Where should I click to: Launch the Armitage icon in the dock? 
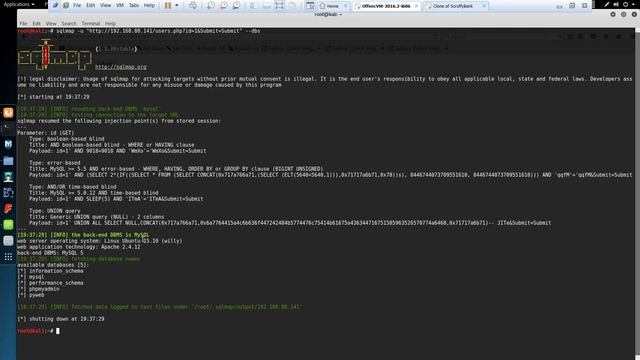[x=8, y=177]
